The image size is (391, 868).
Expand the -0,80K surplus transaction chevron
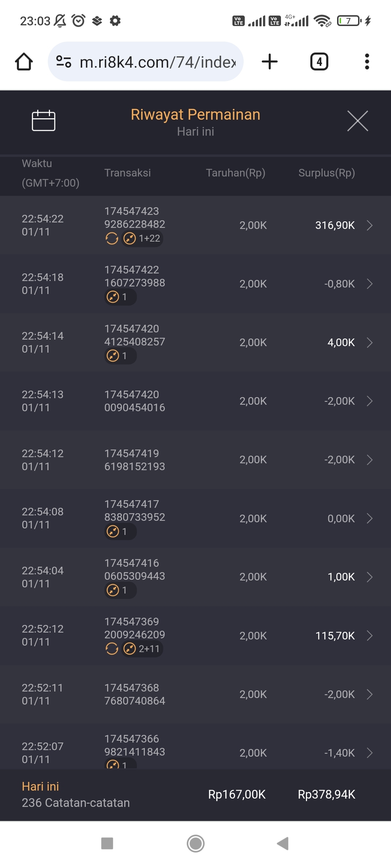[x=369, y=284]
